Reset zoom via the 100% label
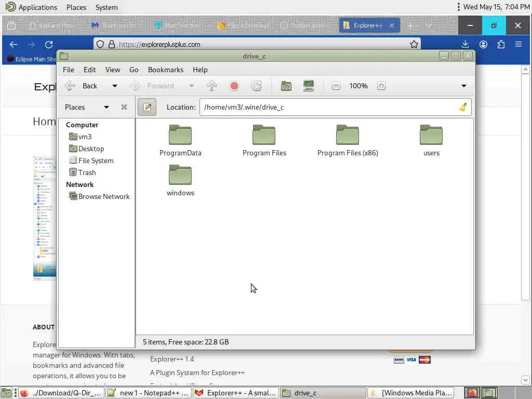This screenshot has width=532, height=399. [x=358, y=86]
